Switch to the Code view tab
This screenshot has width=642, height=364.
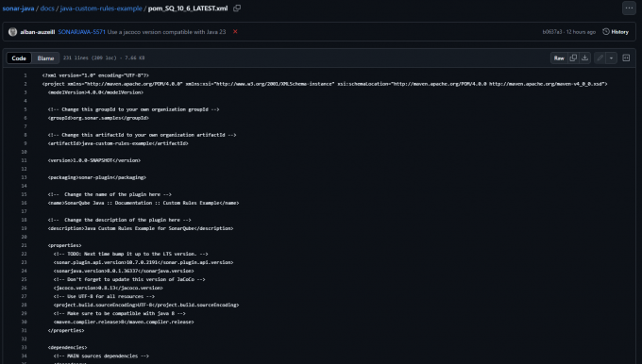click(19, 58)
